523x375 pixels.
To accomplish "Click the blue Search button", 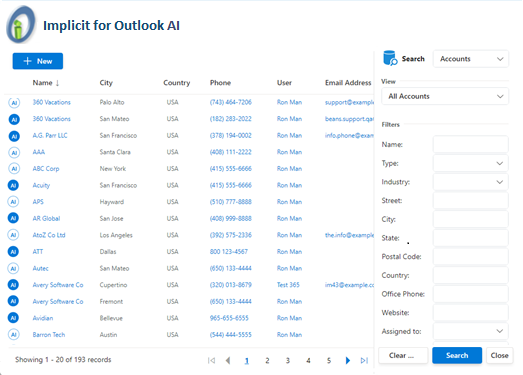I will [x=457, y=356].
